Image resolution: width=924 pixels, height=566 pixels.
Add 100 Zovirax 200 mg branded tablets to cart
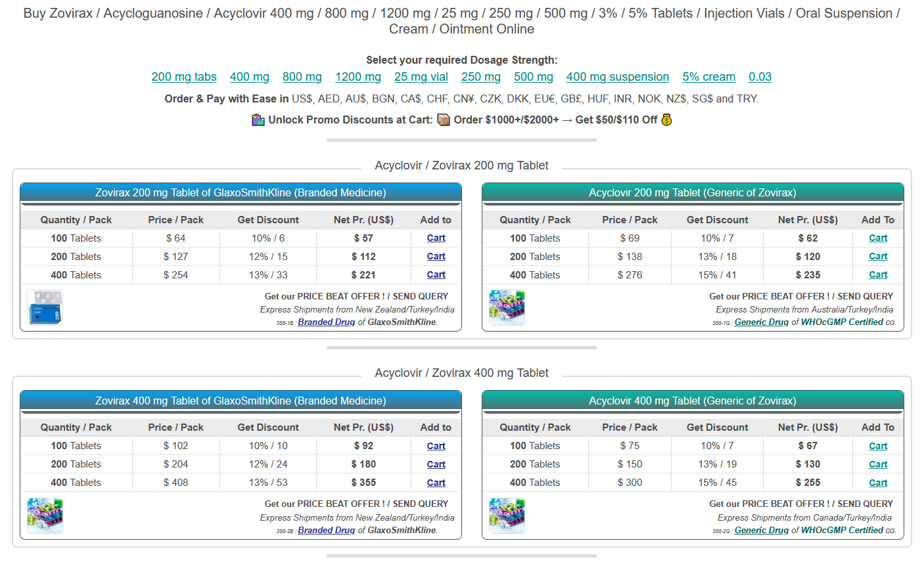click(x=436, y=238)
